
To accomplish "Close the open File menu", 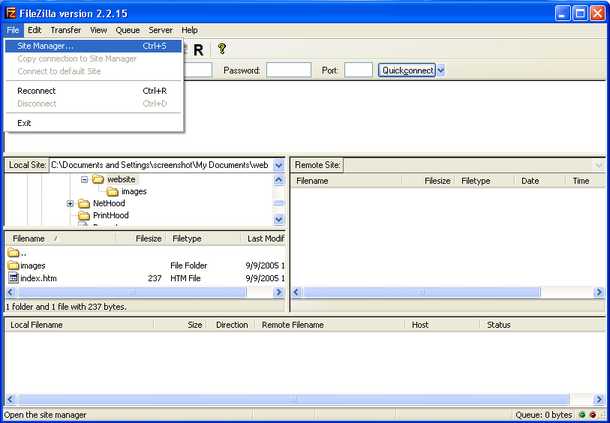I will [12, 30].
